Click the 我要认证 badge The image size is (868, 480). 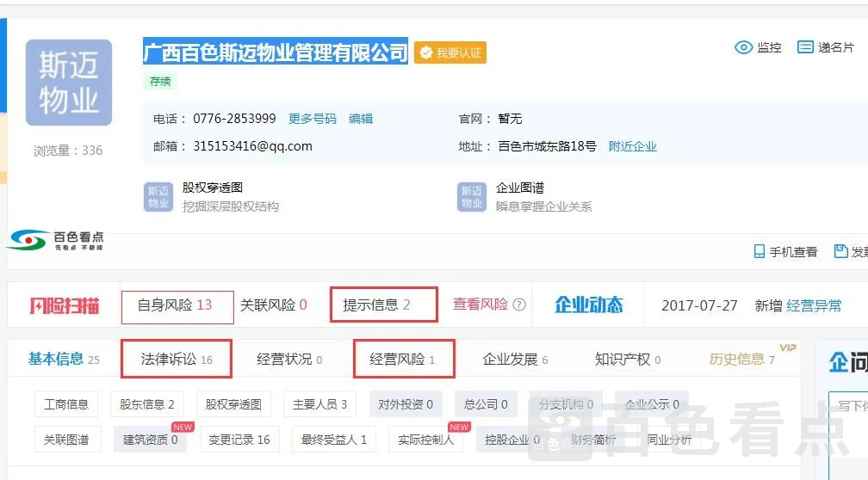450,52
